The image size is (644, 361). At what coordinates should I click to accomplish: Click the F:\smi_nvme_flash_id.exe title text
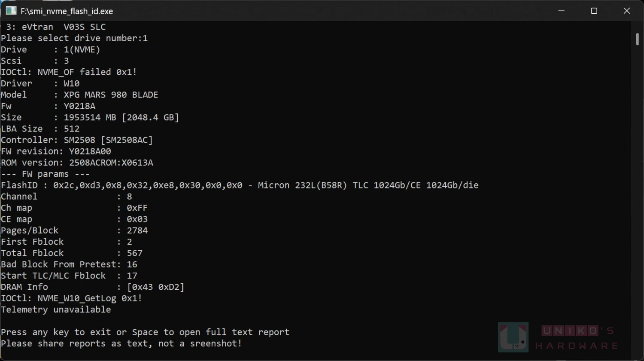[x=67, y=11]
